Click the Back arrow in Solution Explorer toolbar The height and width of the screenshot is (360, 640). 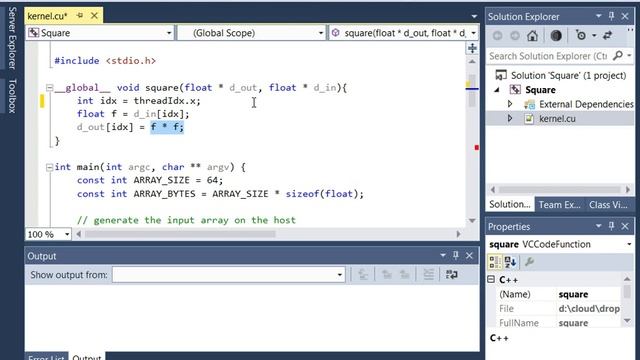(x=497, y=36)
